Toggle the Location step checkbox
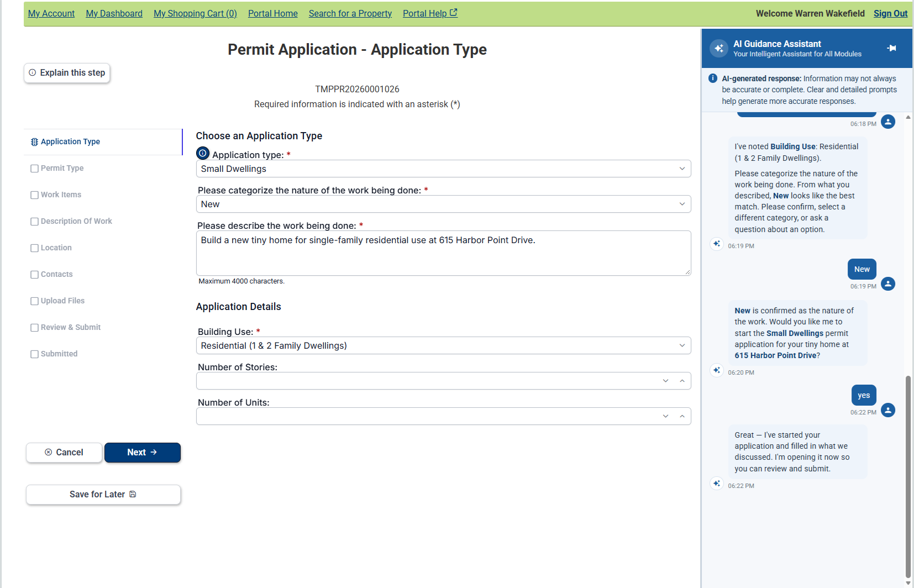This screenshot has height=588, width=914. pos(34,248)
